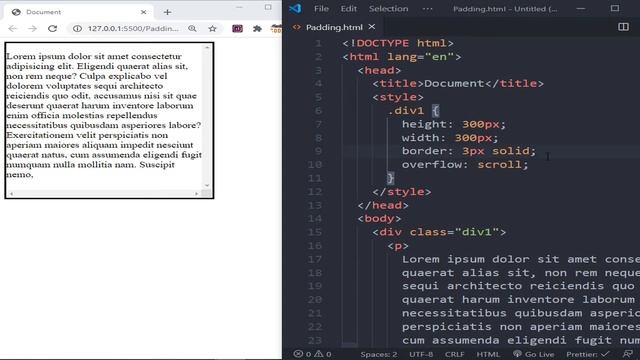The width and height of the screenshot is (640, 360).
Task: Click line number 10 in the gutter
Action: coord(315,164)
